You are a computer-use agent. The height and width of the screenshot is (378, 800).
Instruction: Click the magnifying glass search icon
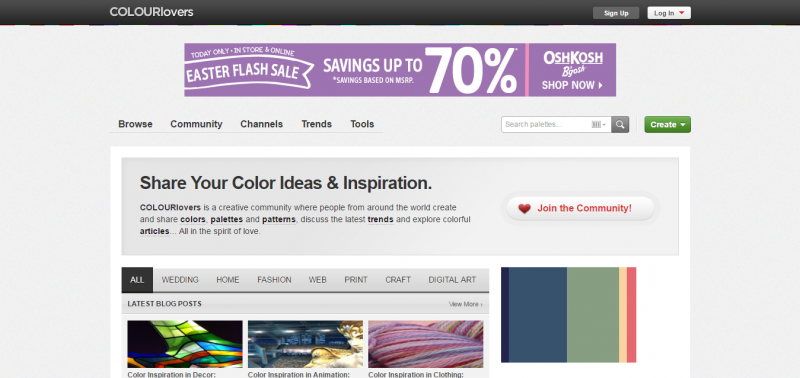click(x=620, y=124)
